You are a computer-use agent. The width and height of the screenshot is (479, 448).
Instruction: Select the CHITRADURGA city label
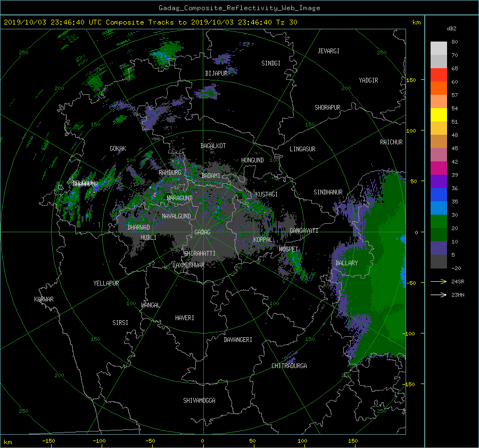(x=290, y=366)
